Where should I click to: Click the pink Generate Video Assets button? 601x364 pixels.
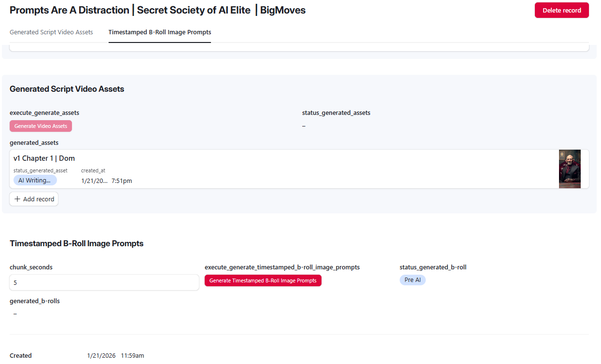click(41, 126)
